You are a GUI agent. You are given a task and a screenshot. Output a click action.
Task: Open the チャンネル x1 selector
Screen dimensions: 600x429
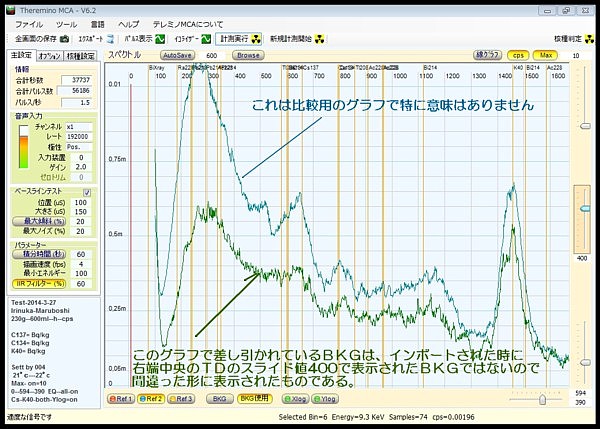(79, 127)
